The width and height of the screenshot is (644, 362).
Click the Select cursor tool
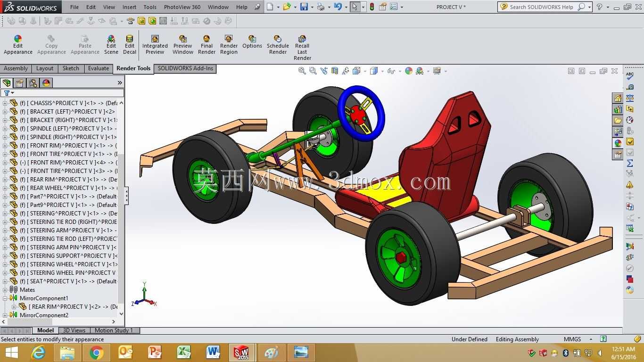click(355, 7)
